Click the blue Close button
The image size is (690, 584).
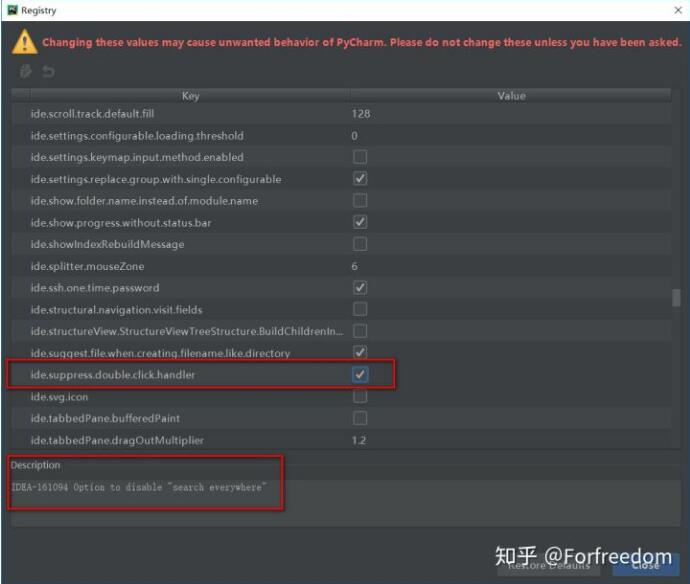(x=646, y=565)
